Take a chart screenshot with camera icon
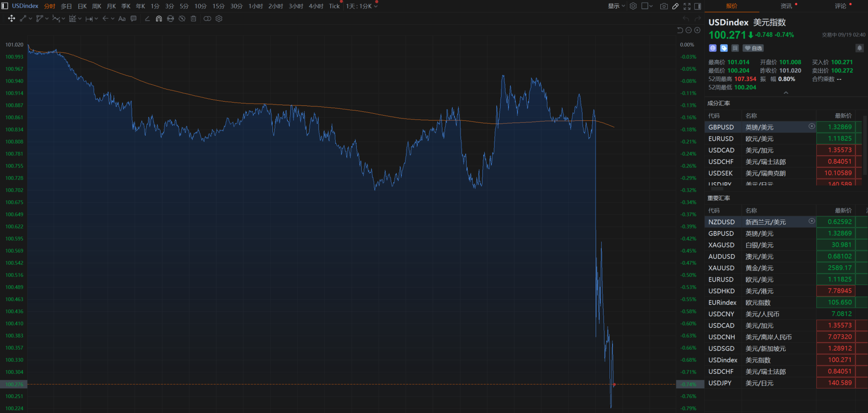868x413 pixels. [x=664, y=6]
